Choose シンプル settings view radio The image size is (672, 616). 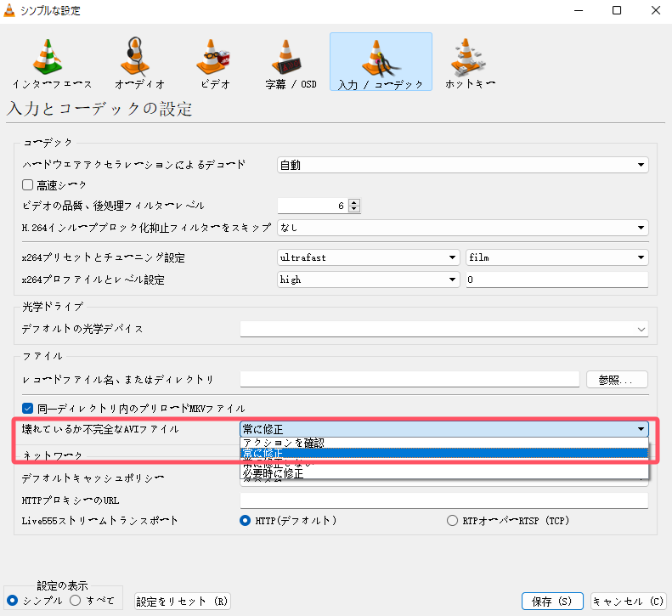[x=13, y=601]
